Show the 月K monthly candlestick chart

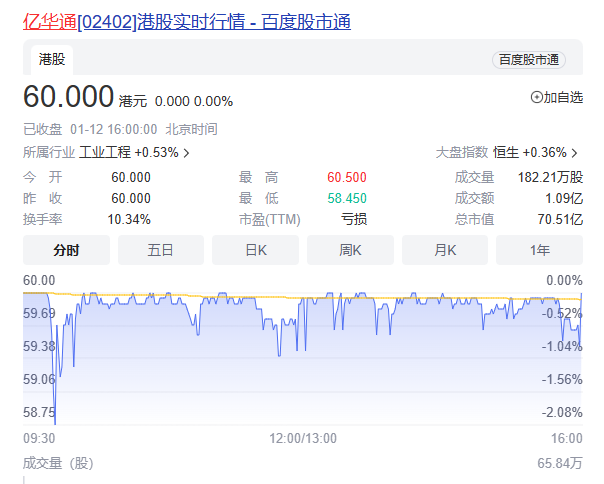click(444, 250)
